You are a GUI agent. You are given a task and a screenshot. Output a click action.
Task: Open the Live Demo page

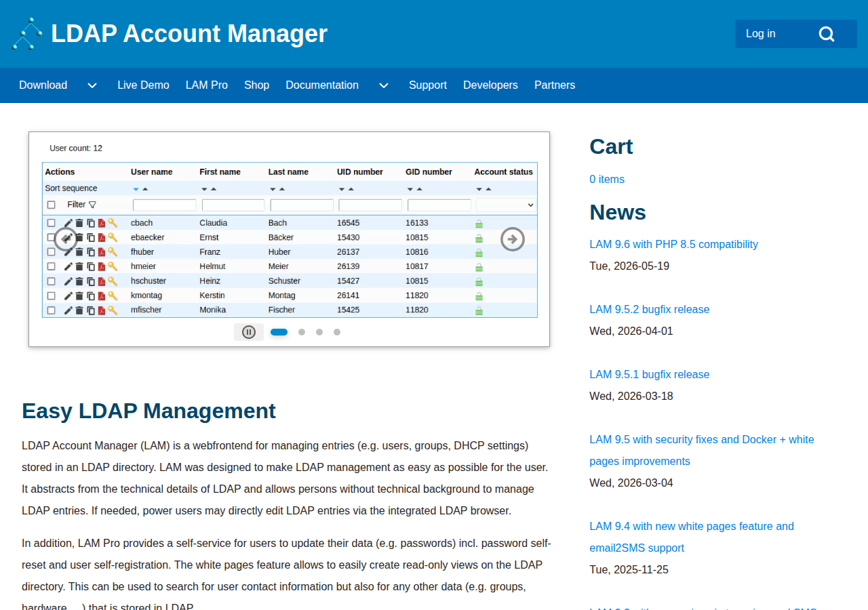(143, 85)
